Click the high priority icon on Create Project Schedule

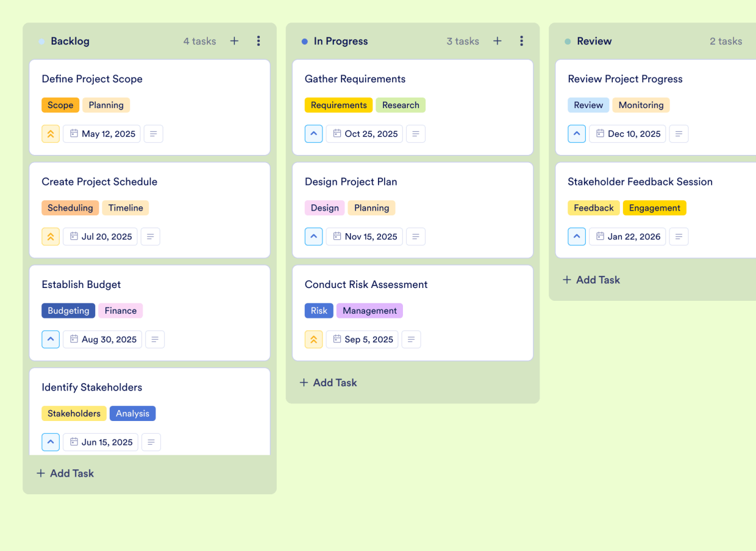click(51, 236)
